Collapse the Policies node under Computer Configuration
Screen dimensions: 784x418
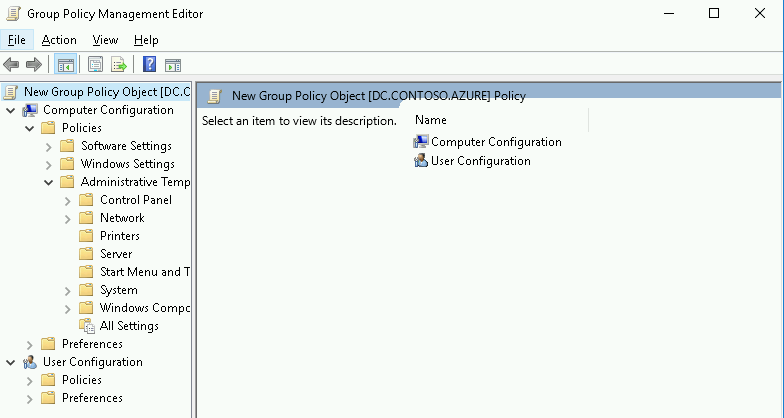point(30,128)
